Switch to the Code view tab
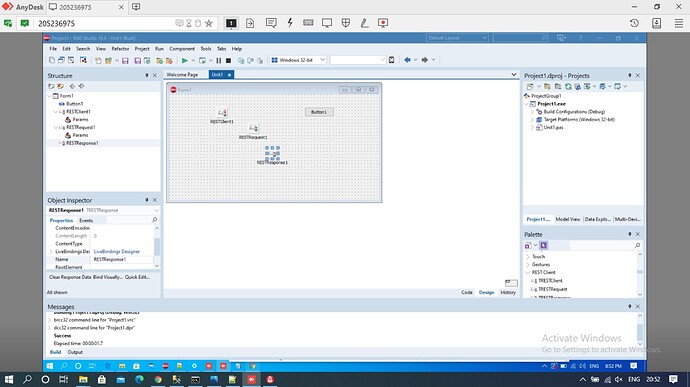This screenshot has width=690, height=387. [467, 292]
